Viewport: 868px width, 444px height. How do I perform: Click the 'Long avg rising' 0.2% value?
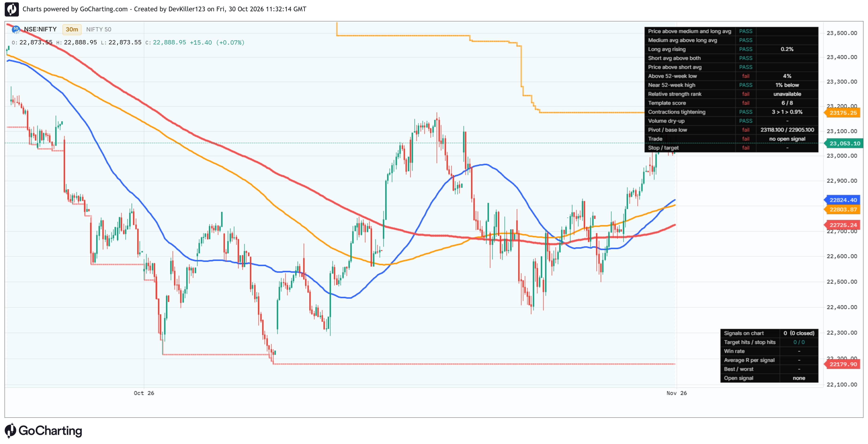pyautogui.click(x=787, y=49)
